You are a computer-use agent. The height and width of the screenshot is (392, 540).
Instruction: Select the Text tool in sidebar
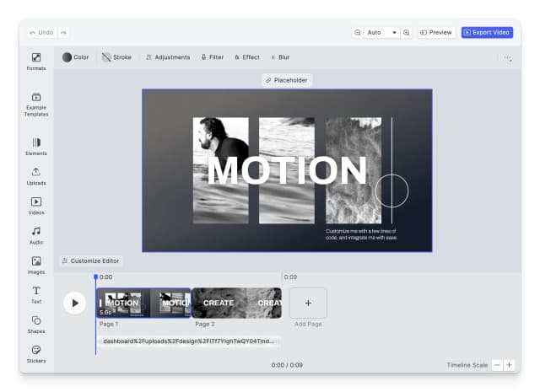coord(36,294)
